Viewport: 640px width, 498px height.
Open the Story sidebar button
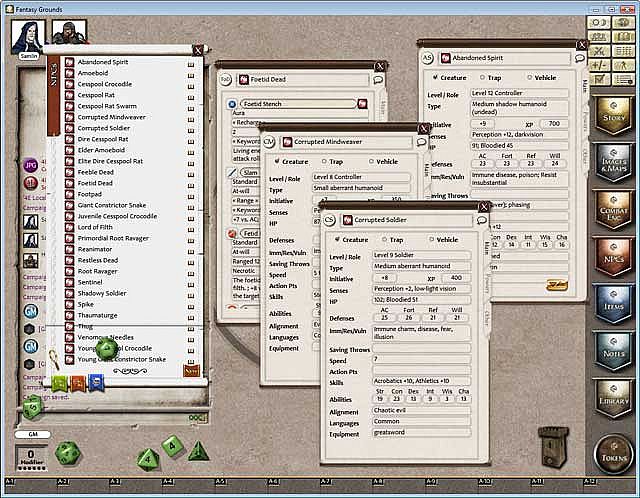(x=612, y=111)
